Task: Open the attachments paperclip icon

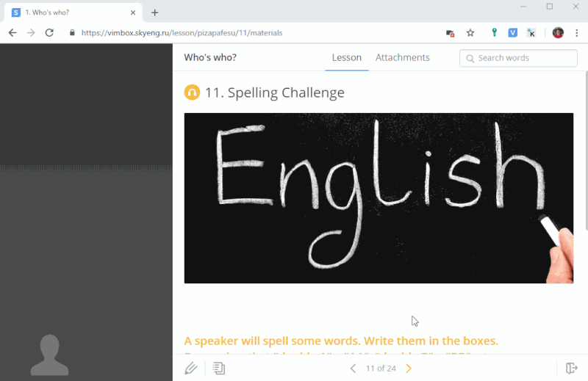Action: pyautogui.click(x=191, y=368)
